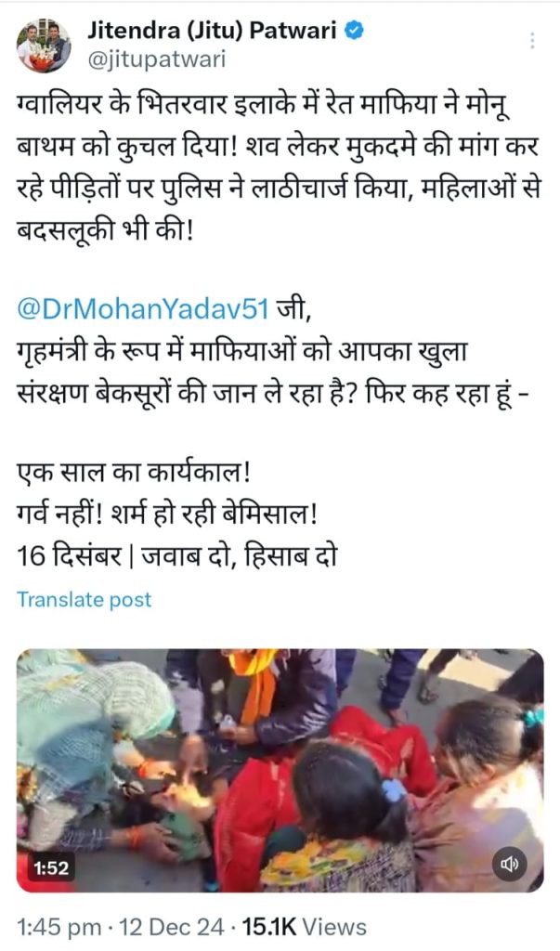
Task: Click the line 'गर्व नहीं! शर्म हो रही बेमिसाल!'
Action: coord(167,515)
